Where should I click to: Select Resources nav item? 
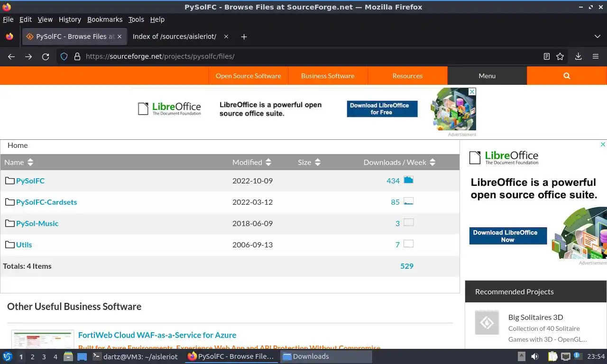click(x=407, y=76)
